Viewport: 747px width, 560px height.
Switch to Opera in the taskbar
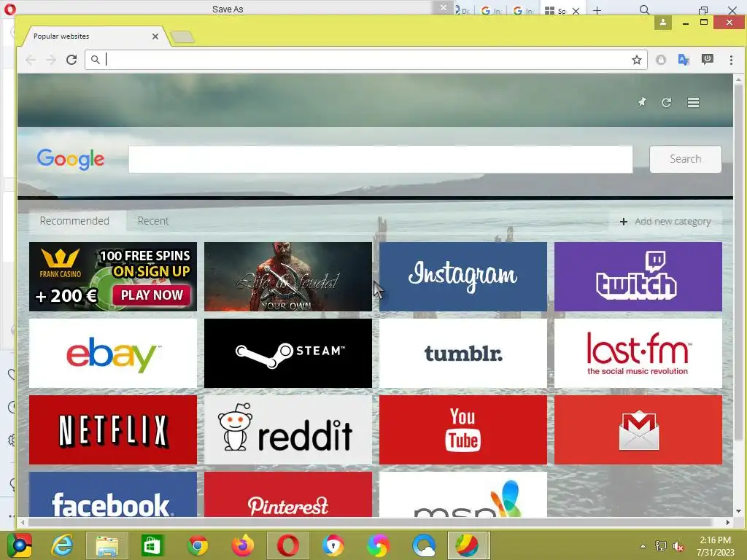287,545
